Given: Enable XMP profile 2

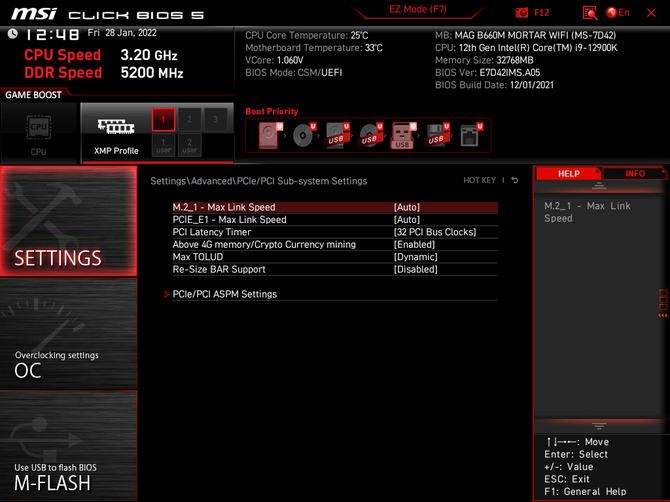Looking at the screenshot, I should coord(189,120).
